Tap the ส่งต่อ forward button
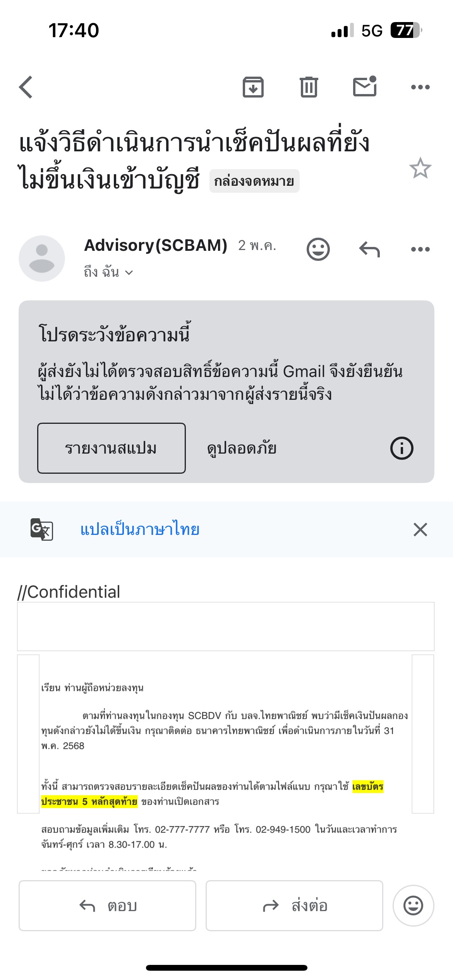This screenshot has height=980, width=453. (x=294, y=906)
